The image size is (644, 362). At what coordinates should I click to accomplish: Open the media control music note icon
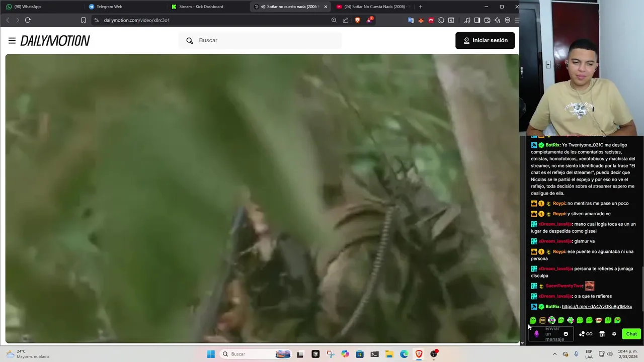pos(467,20)
